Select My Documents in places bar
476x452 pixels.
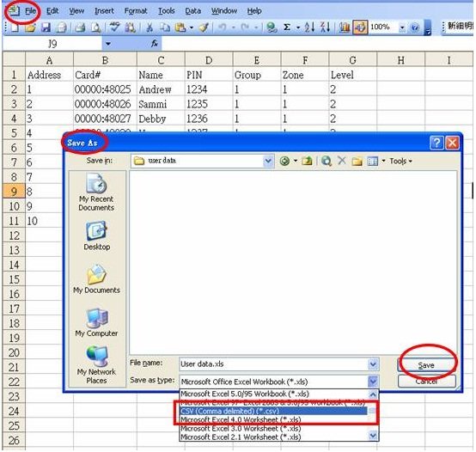pyautogui.click(x=96, y=279)
